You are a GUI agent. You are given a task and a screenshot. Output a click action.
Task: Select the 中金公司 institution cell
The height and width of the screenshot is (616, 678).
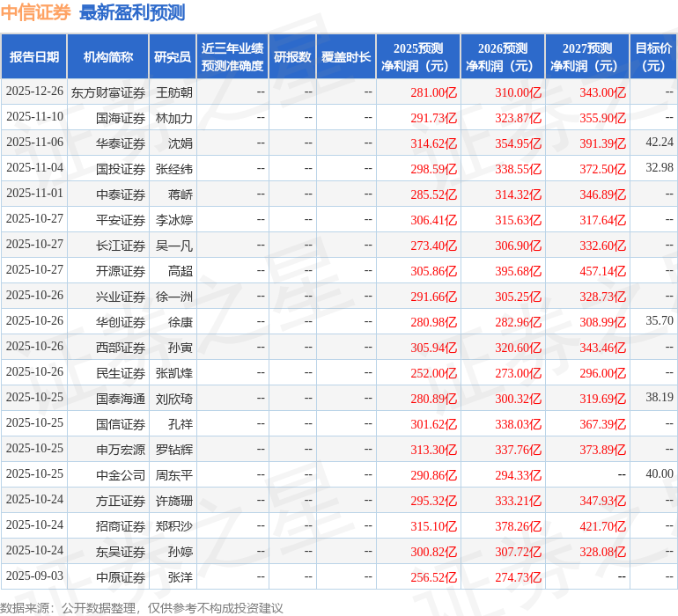click(x=121, y=475)
